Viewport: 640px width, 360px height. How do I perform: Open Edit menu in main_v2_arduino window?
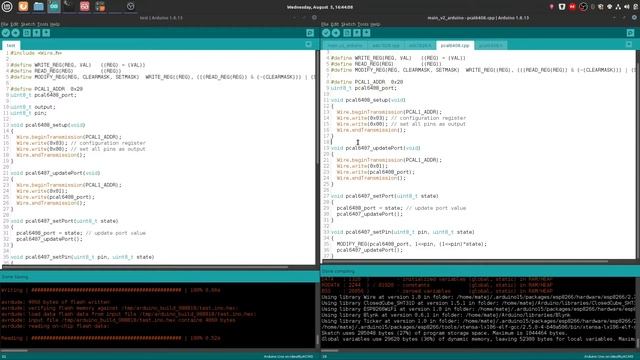click(335, 24)
